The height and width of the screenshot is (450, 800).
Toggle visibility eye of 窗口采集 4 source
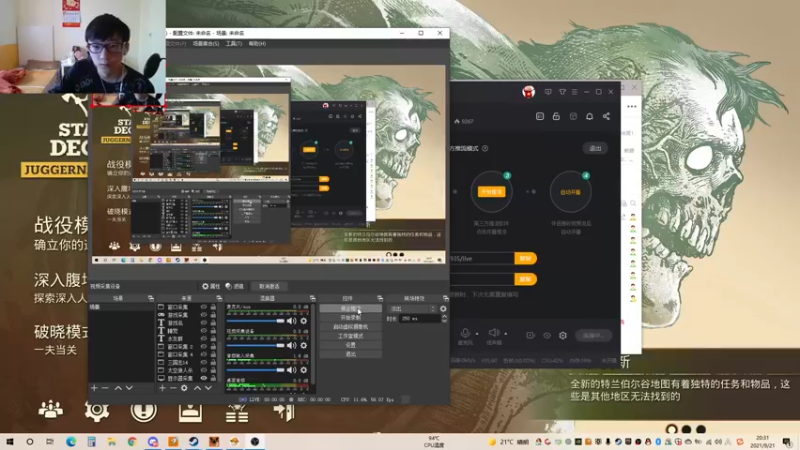204,354
